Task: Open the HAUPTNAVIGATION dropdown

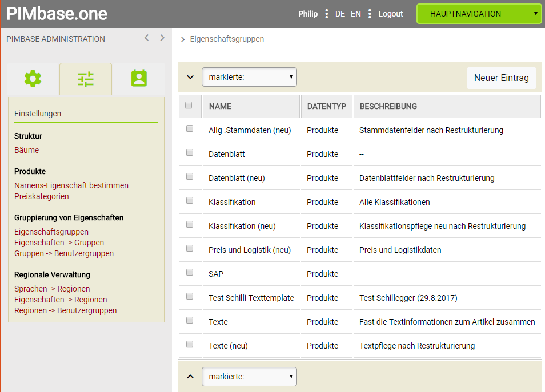Action: coord(479,14)
